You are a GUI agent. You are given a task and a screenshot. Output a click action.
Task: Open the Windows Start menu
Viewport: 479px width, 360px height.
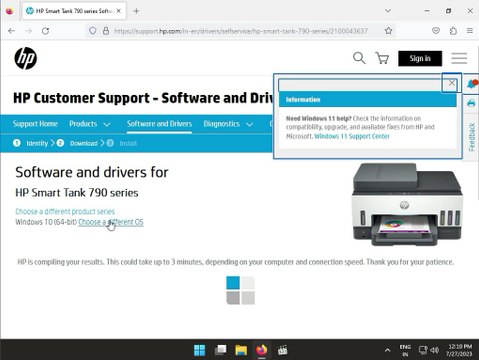(200, 350)
